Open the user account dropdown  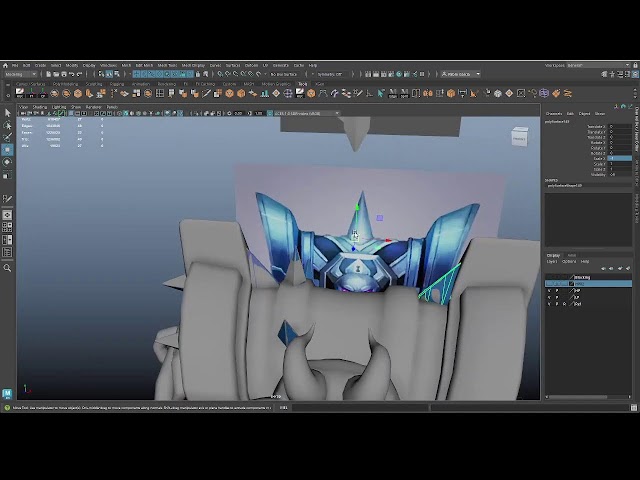click(x=461, y=74)
